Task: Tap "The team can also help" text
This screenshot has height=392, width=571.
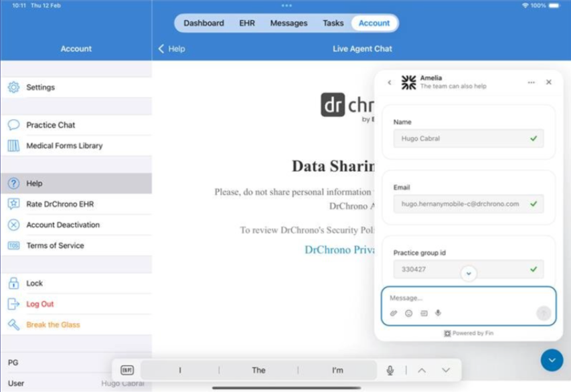Action: (x=453, y=86)
